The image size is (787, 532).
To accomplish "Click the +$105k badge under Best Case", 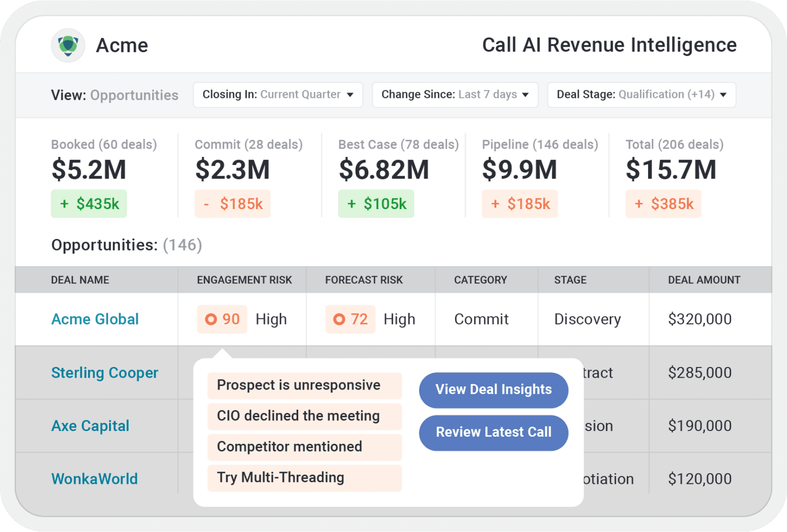I will coord(376,203).
